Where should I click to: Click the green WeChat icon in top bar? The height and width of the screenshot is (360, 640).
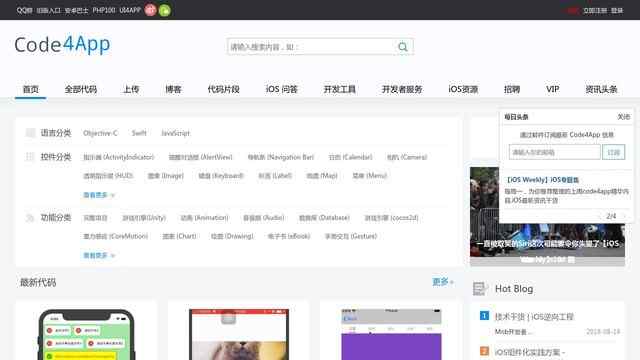164,10
